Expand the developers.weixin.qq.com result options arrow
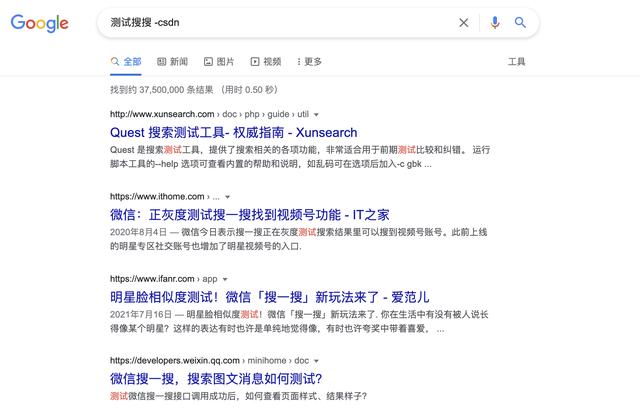The image size is (640, 419). pyautogui.click(x=316, y=361)
